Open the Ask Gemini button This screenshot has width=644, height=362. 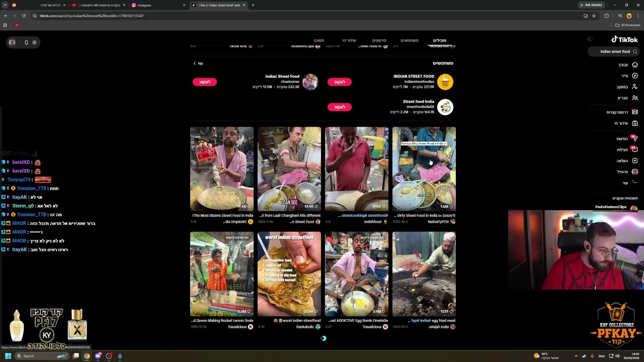click(x=591, y=5)
